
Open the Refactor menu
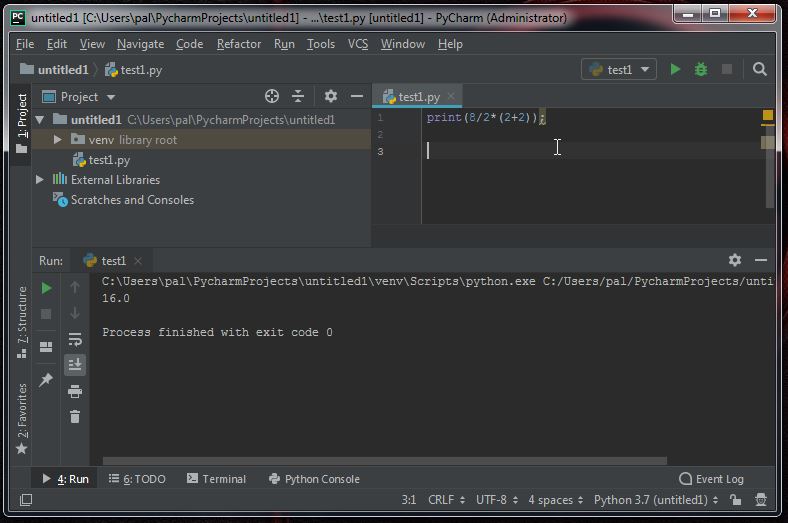(239, 44)
